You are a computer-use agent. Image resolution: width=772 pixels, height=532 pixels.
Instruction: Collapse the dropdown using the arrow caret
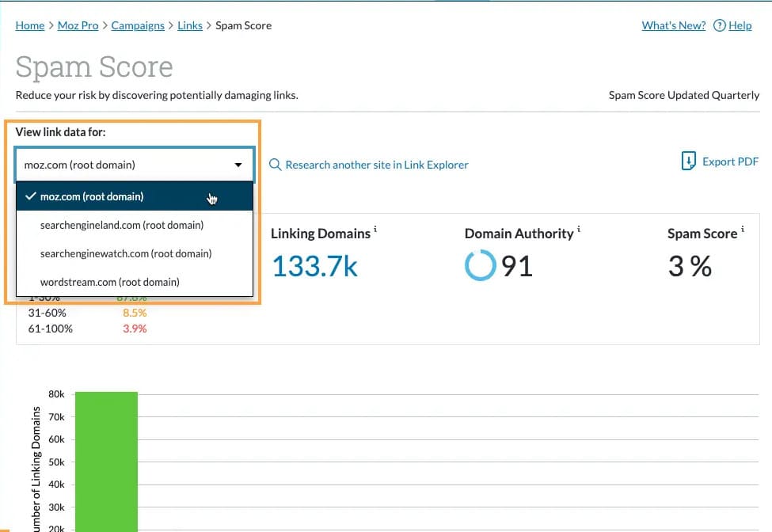[x=238, y=165]
